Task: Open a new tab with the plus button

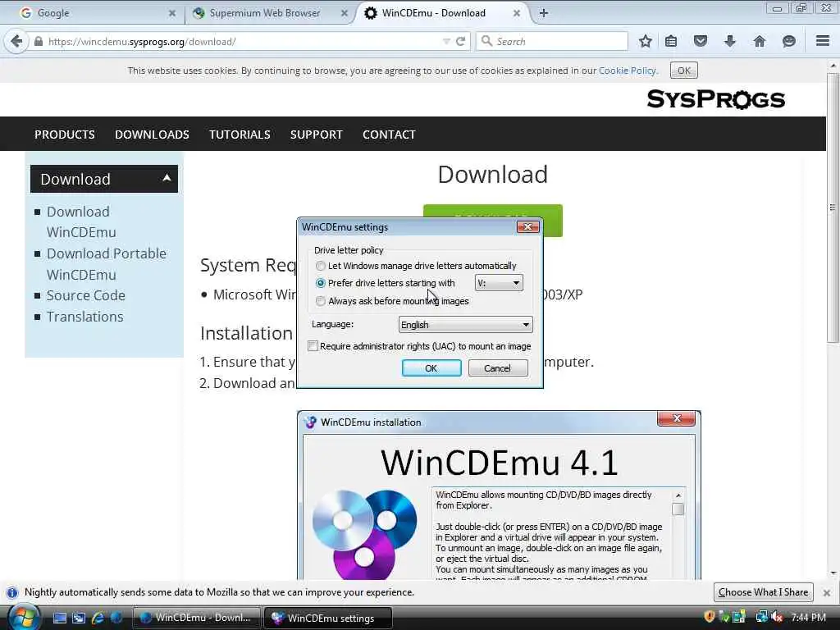Action: tap(544, 13)
